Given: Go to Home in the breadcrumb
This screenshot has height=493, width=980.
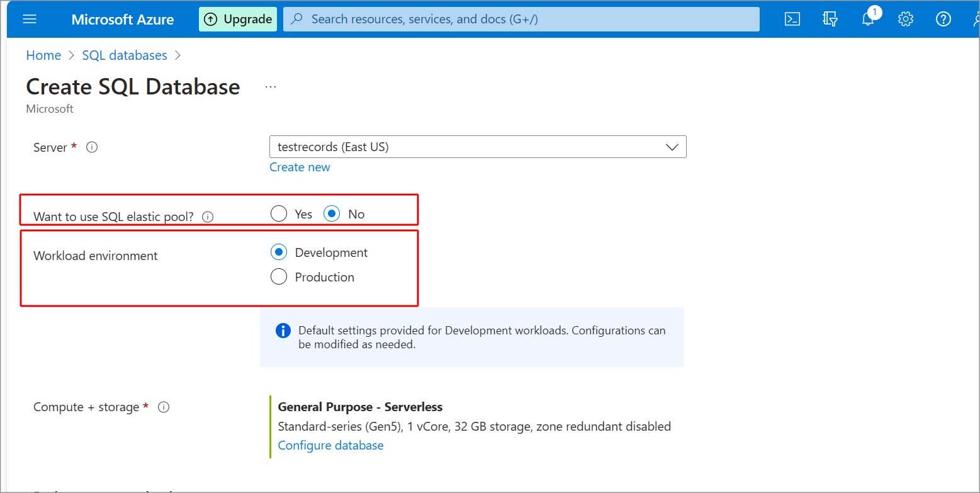Looking at the screenshot, I should pos(43,55).
